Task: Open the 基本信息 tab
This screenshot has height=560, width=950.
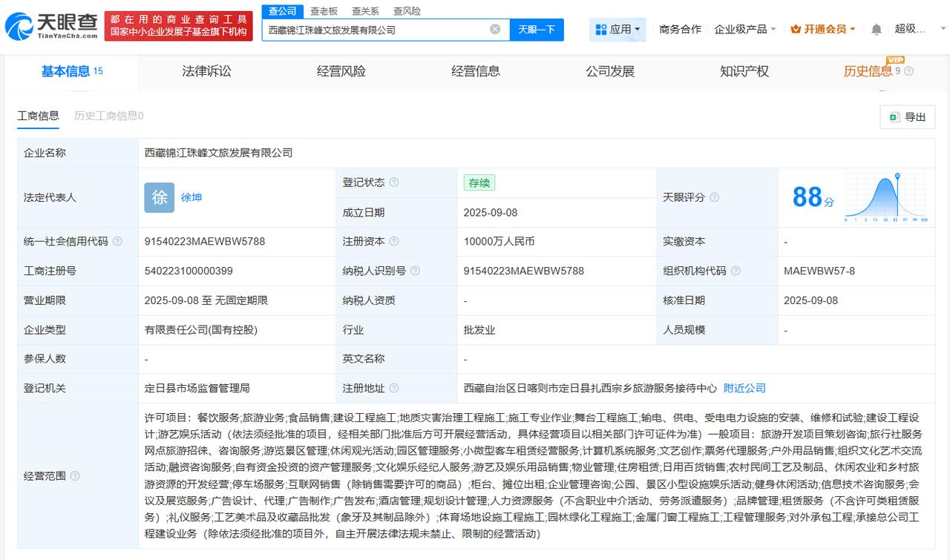Action: [72, 71]
